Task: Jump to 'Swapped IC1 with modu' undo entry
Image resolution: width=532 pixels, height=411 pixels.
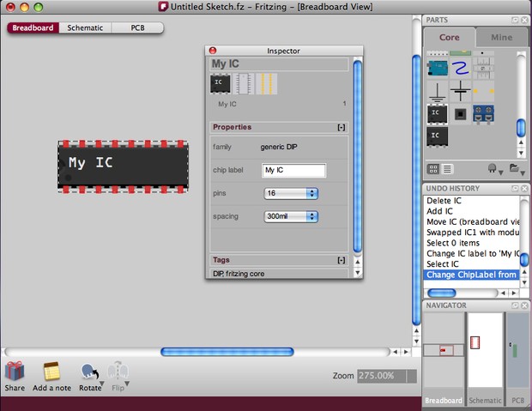Action: pyautogui.click(x=473, y=233)
